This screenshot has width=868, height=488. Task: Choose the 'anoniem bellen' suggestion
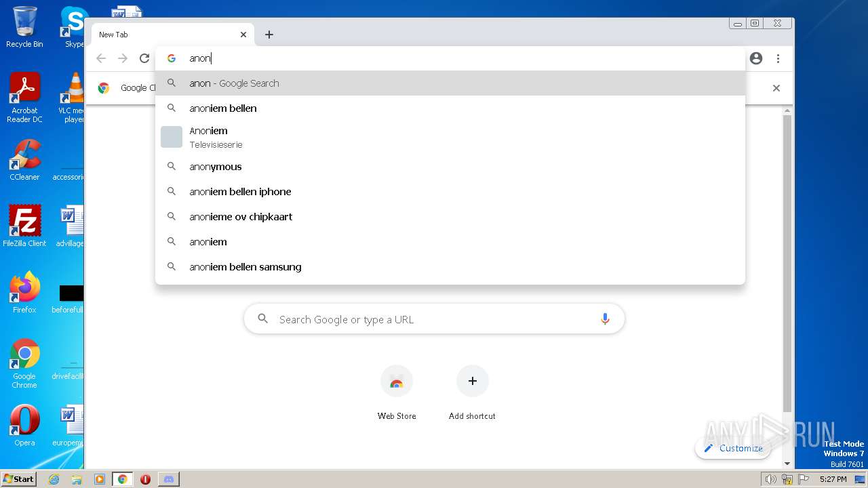point(450,108)
